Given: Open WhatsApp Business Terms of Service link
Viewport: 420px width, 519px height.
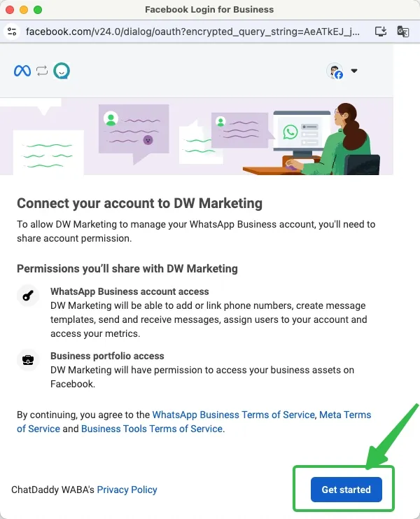Looking at the screenshot, I should pos(234,415).
